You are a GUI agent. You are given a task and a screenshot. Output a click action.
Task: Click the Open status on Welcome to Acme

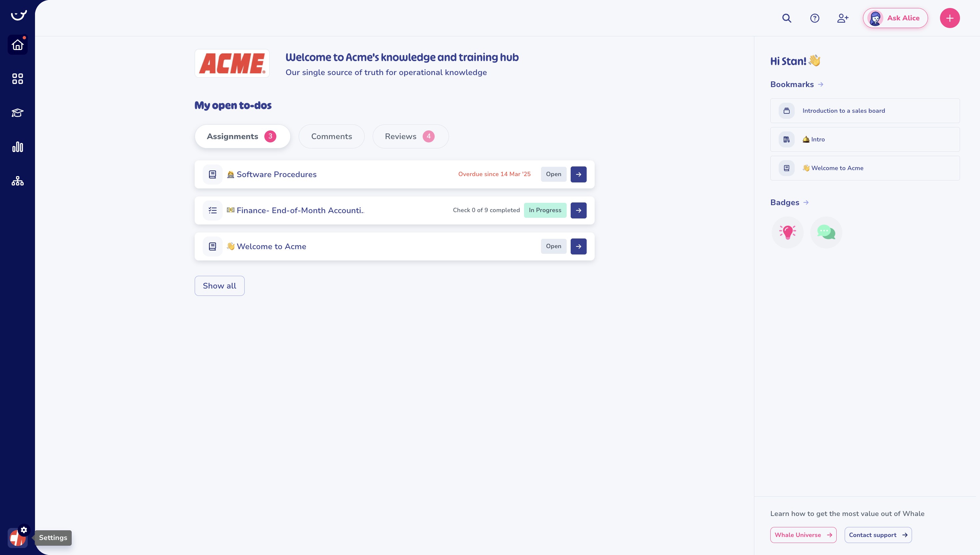point(553,246)
